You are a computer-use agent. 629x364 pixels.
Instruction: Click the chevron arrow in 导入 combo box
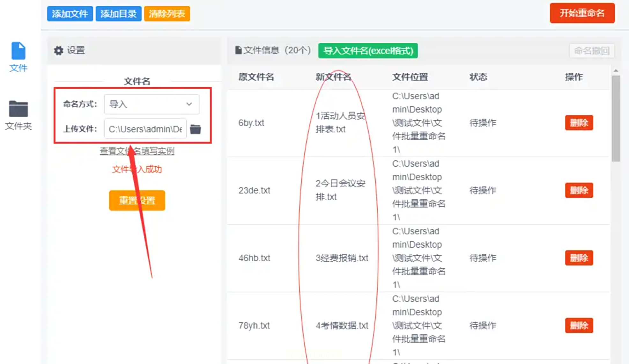tap(189, 104)
